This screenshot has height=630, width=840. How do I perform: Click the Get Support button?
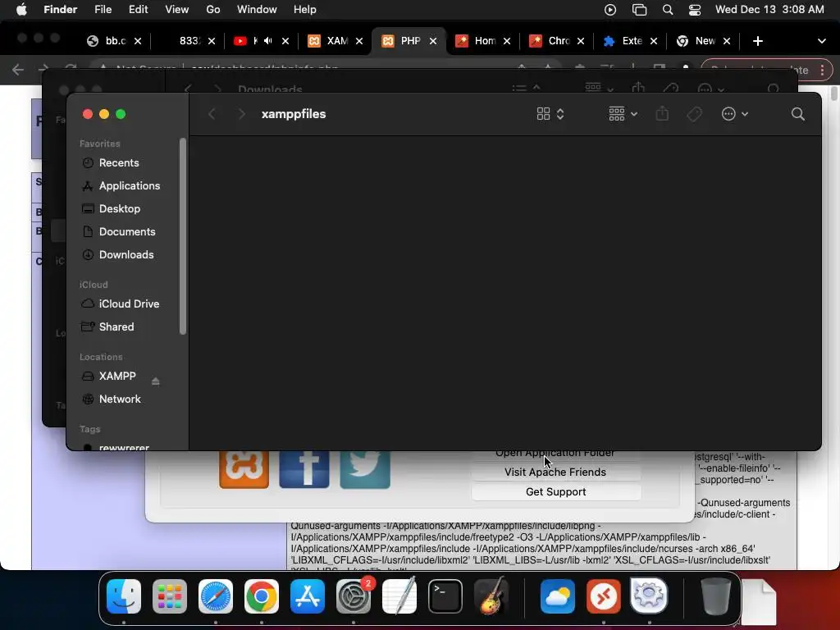pos(555,492)
